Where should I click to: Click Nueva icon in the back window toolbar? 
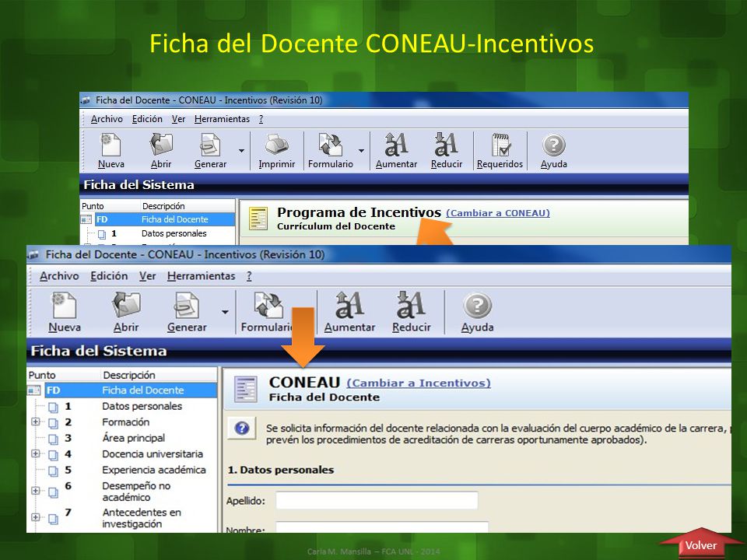pos(111,145)
